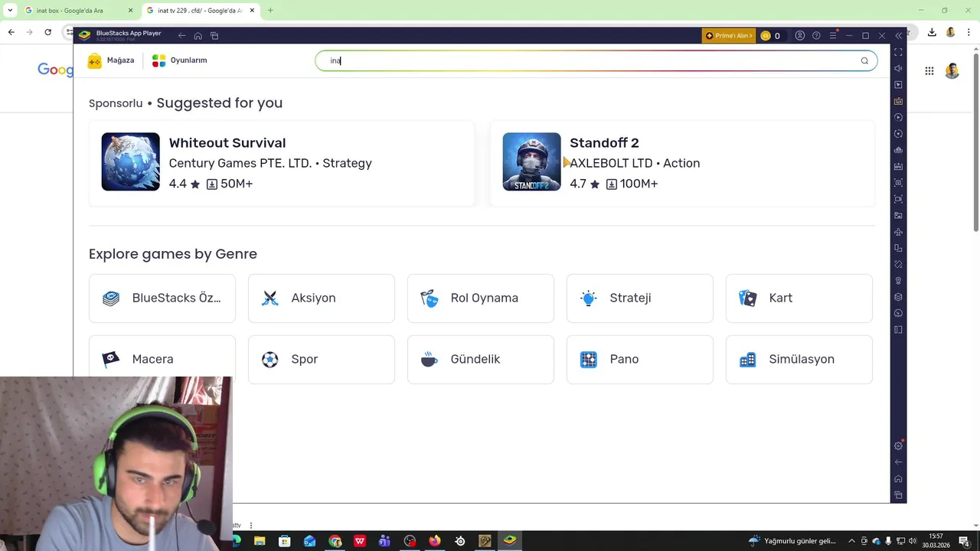Click Chrome back navigation arrow

(11, 32)
